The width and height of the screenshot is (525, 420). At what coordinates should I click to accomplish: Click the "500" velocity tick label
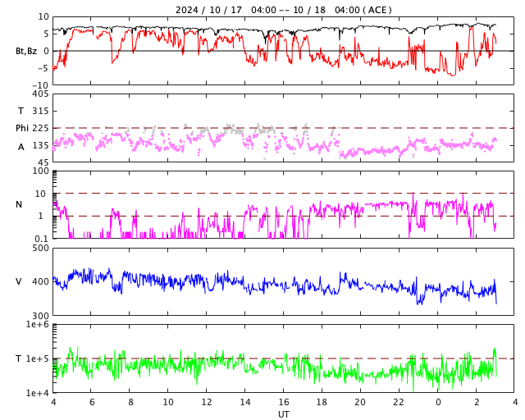(x=40, y=249)
